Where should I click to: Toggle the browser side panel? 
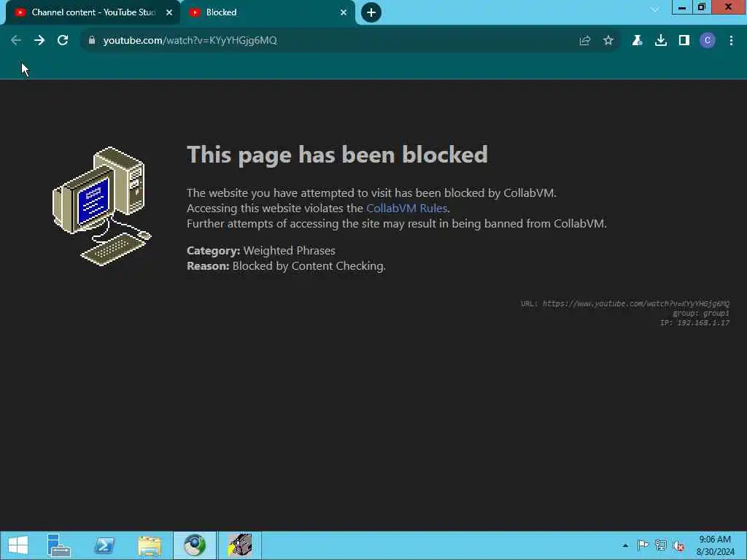coord(684,41)
